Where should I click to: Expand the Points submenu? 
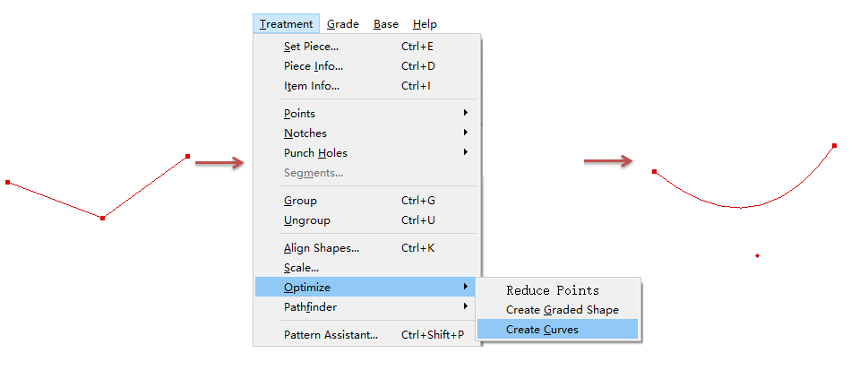(299, 114)
